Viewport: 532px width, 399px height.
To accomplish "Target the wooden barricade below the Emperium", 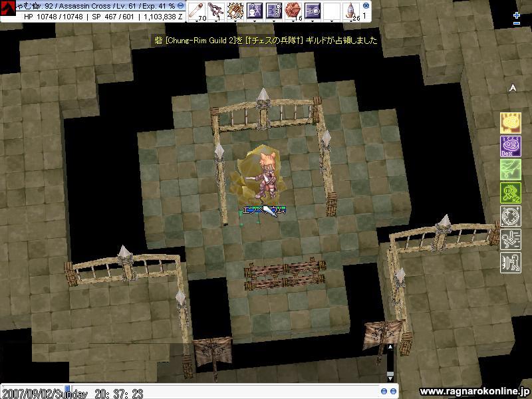I will 285,274.
